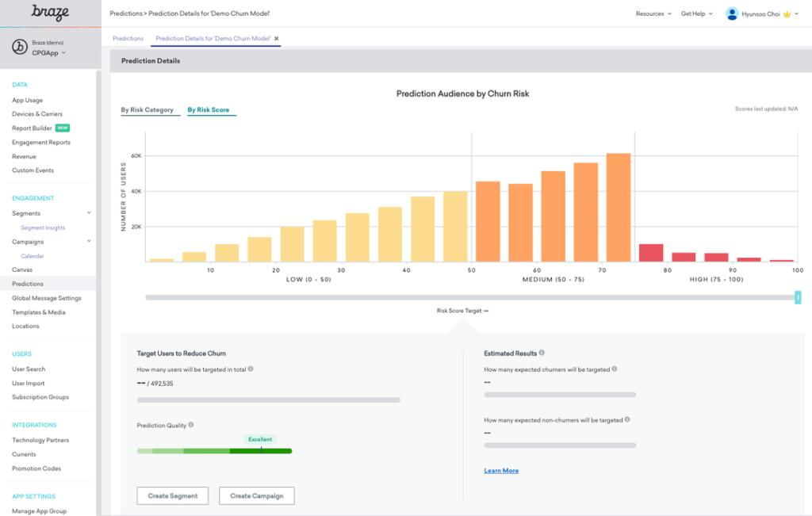Collapse the Segments sidebar section

click(x=89, y=212)
